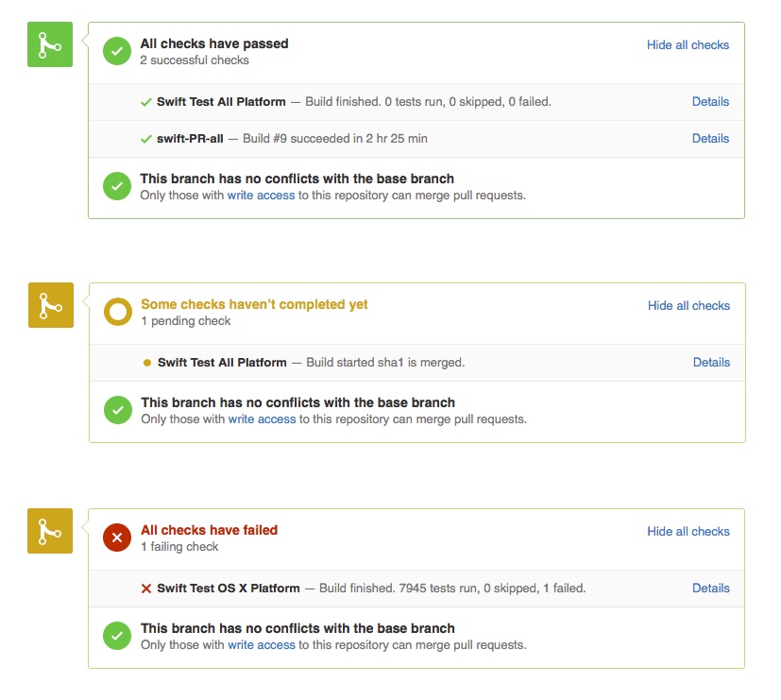The image size is (781, 700).
Task: Click the write access link in the failed section
Action: click(261, 645)
